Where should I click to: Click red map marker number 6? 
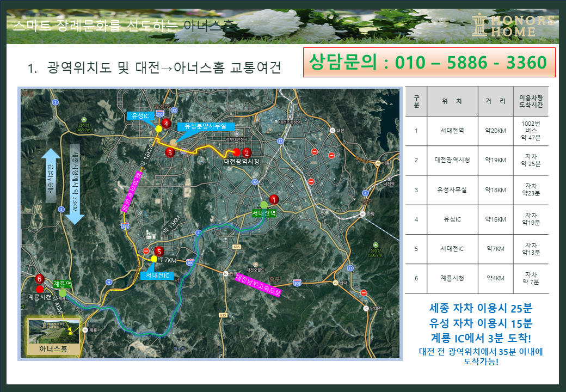tap(40, 279)
